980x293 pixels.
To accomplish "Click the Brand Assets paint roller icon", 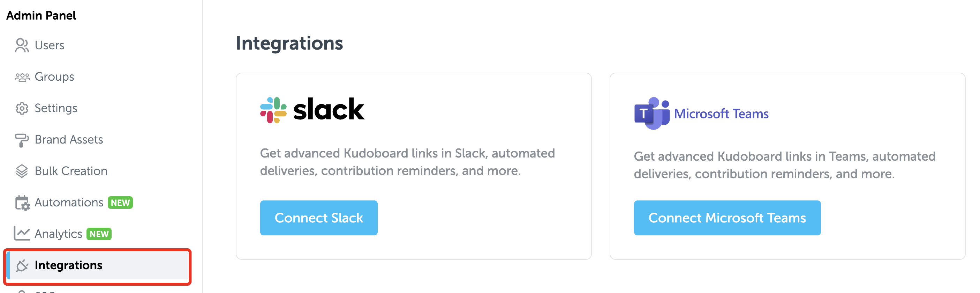I will (22, 140).
